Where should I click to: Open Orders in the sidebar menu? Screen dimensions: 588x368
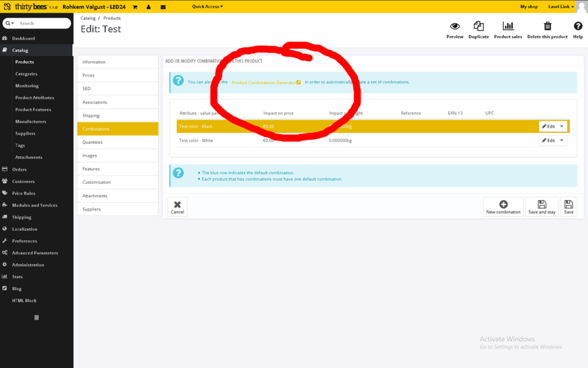click(19, 170)
